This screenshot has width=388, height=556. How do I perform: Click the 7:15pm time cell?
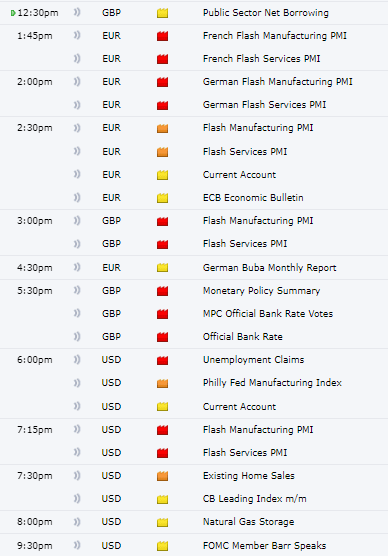(x=35, y=430)
